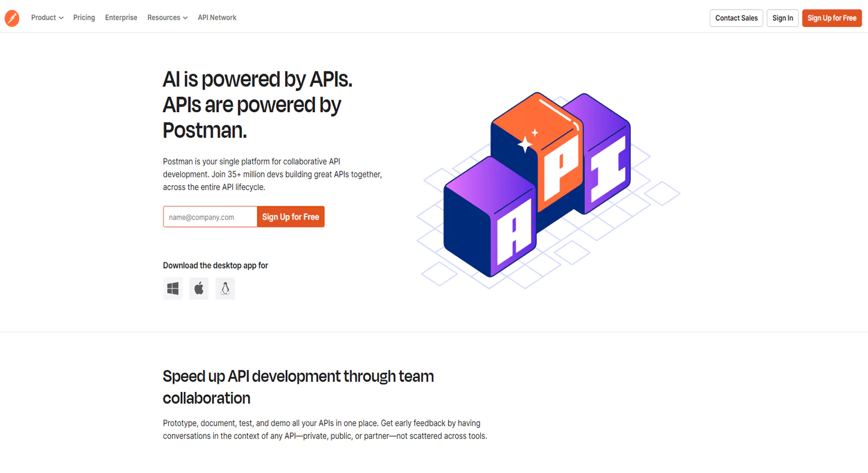Viewport: 868px width, 473px height.
Task: Choose the Linux penguin download icon
Action: [225, 289]
